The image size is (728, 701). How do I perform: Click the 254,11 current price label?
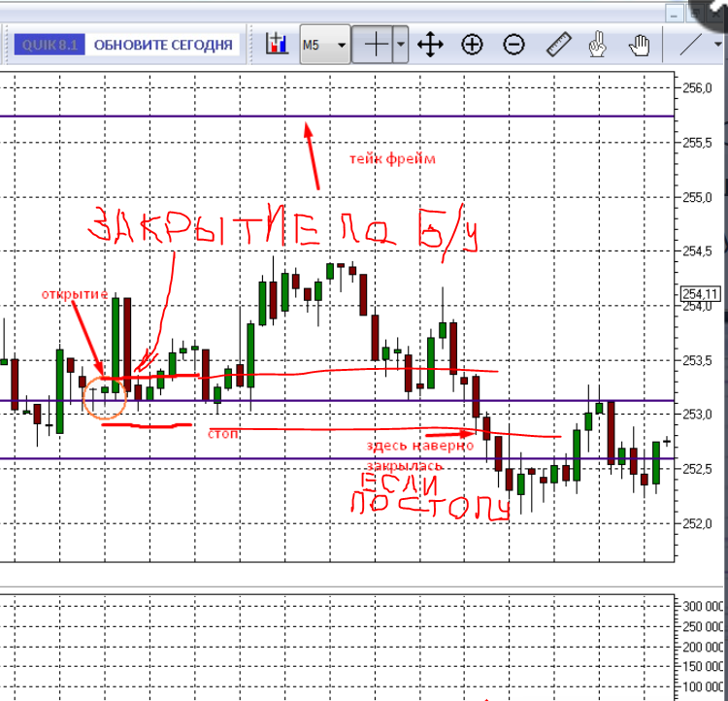[700, 294]
